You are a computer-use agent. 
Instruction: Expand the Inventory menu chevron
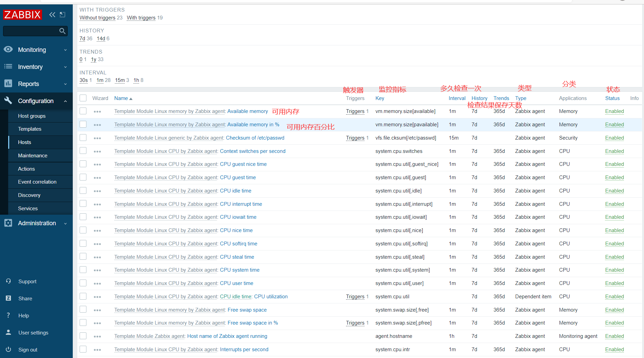click(65, 67)
